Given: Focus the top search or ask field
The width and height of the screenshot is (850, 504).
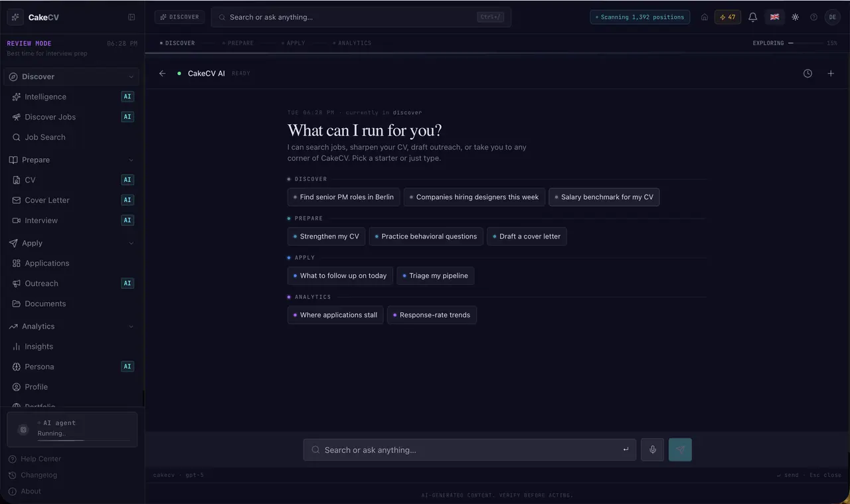Looking at the screenshot, I should click(x=361, y=17).
